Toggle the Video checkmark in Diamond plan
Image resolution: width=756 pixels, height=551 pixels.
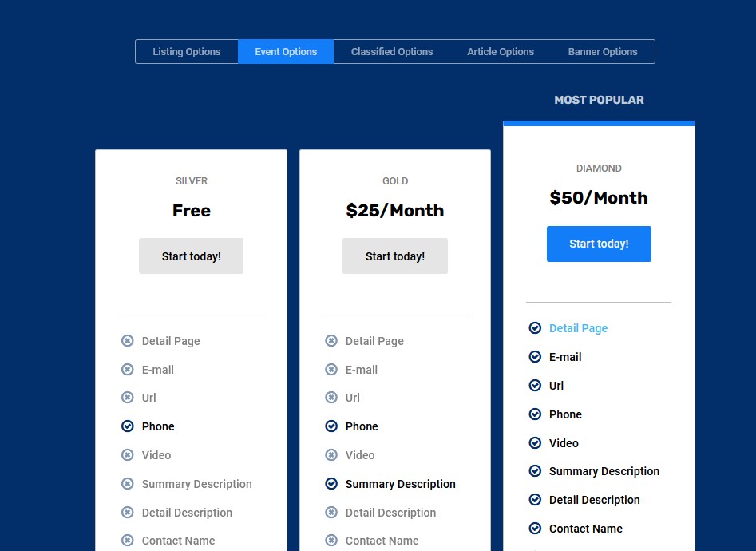tap(535, 443)
